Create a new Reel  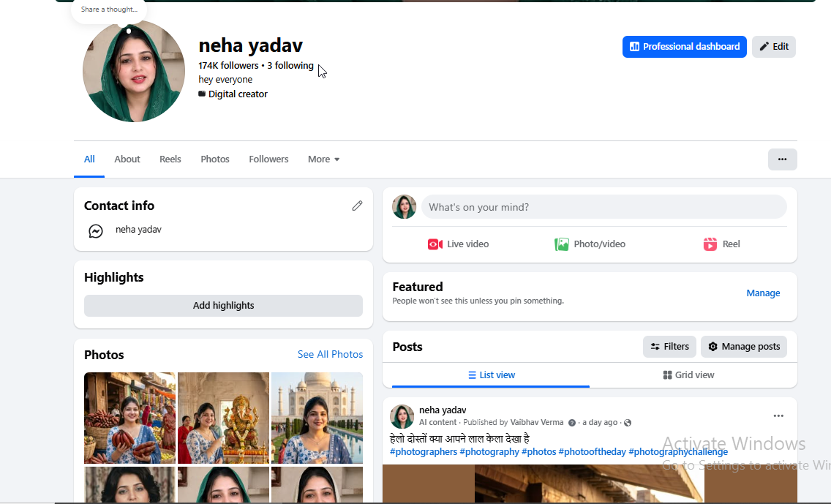click(721, 244)
